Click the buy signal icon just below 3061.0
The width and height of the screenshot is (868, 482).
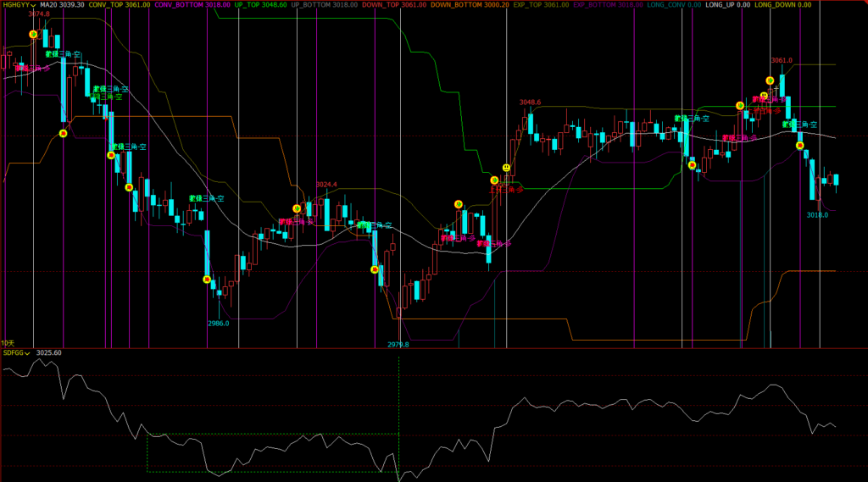771,80
